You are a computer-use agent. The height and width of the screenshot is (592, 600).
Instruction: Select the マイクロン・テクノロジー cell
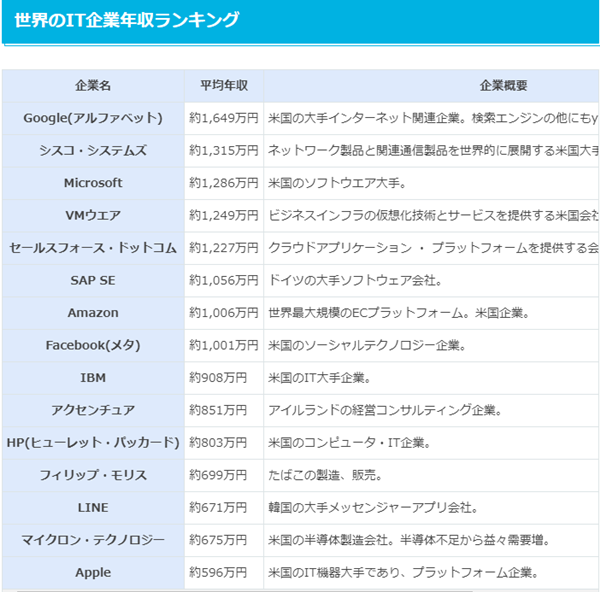[x=93, y=540]
